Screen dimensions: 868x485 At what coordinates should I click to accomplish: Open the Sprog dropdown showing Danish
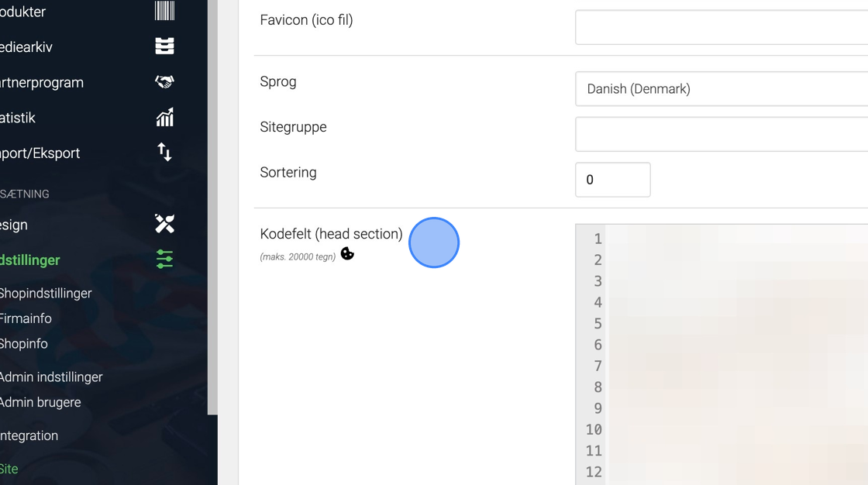721,89
